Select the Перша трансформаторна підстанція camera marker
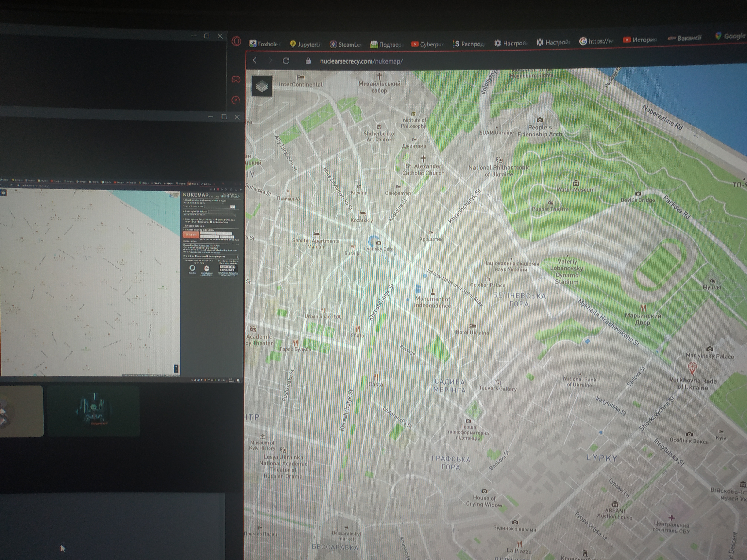The image size is (747, 560). (x=468, y=421)
